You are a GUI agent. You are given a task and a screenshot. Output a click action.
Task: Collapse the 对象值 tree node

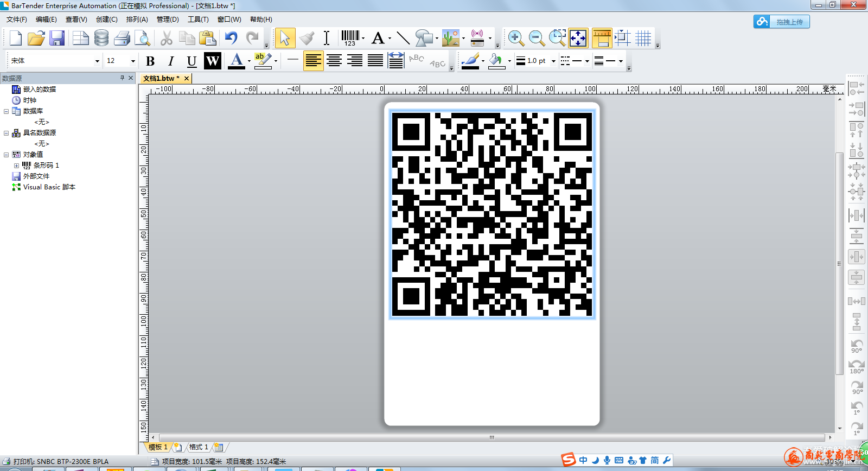coord(7,154)
